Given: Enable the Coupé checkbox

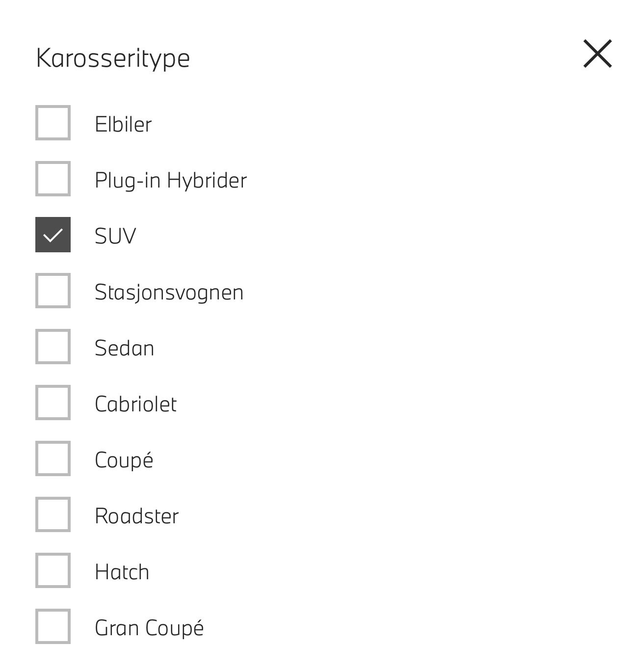Looking at the screenshot, I should 53,458.
